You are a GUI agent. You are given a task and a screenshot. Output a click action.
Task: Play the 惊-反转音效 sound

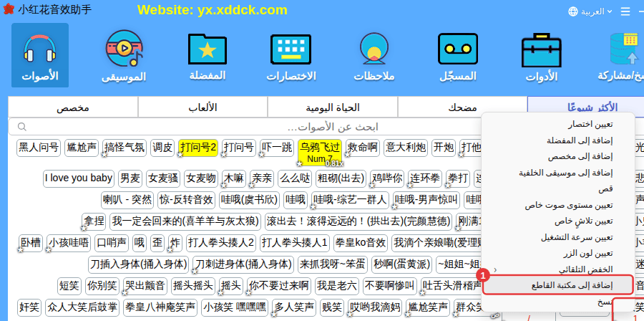187,200
